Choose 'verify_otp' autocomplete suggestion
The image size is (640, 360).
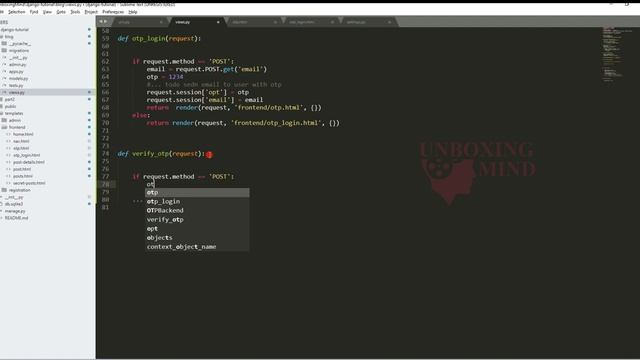198,220
